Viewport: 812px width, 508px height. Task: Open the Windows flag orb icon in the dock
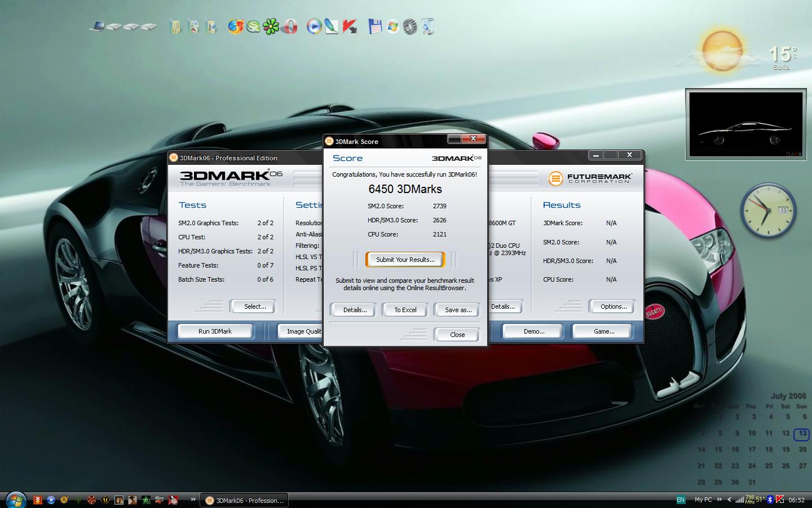392,27
